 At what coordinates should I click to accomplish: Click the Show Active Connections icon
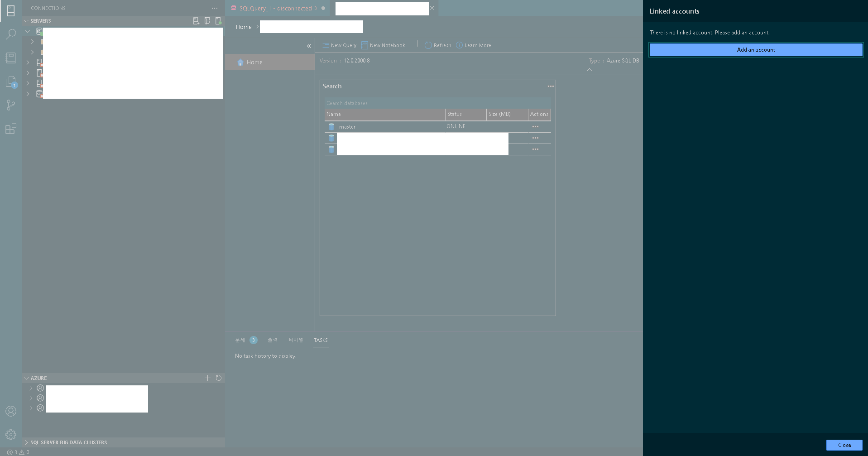pos(218,21)
